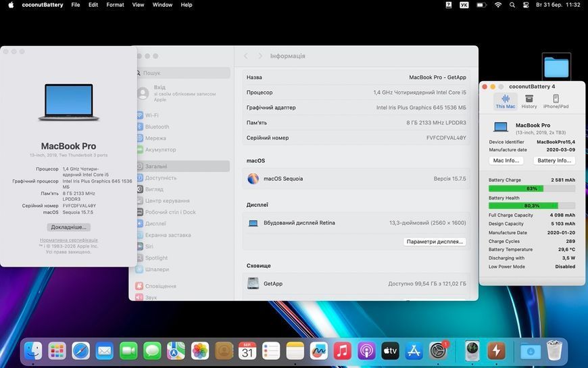
Task: Open the App Store in the dock
Action: coord(414,351)
